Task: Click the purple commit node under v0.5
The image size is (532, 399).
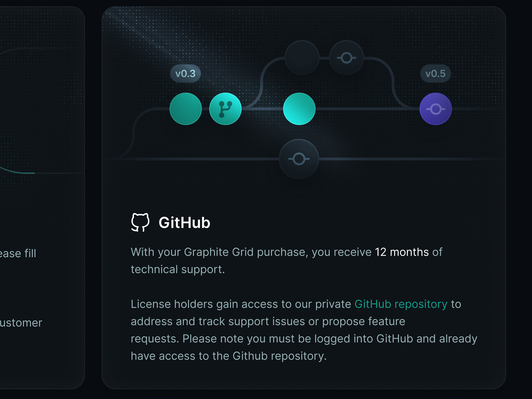Action: point(436,109)
